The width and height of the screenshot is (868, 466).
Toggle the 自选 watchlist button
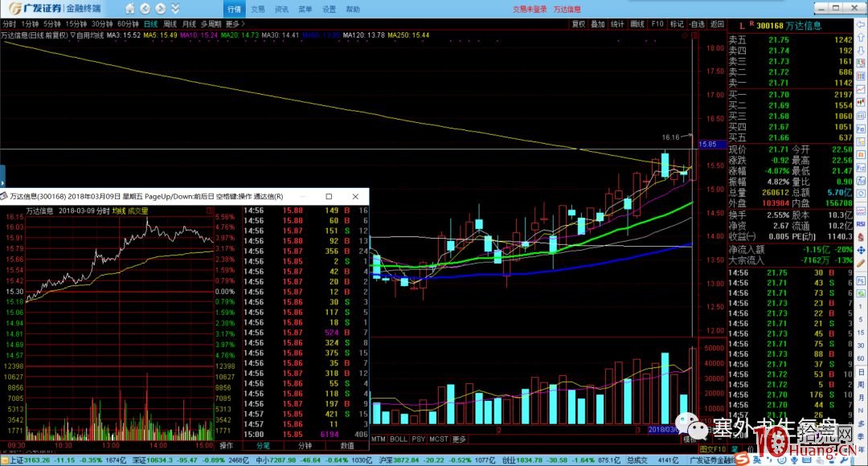pyautogui.click(x=697, y=24)
